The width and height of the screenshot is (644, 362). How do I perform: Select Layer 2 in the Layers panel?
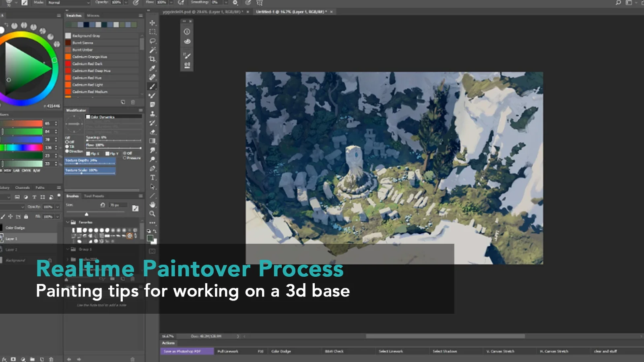pos(16,249)
